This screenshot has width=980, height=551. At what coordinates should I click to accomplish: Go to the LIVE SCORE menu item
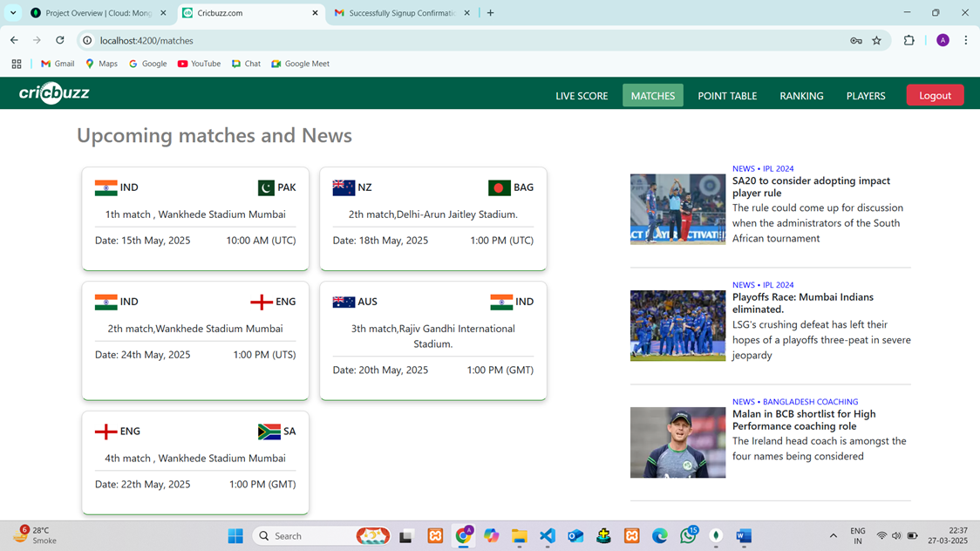pyautogui.click(x=582, y=96)
